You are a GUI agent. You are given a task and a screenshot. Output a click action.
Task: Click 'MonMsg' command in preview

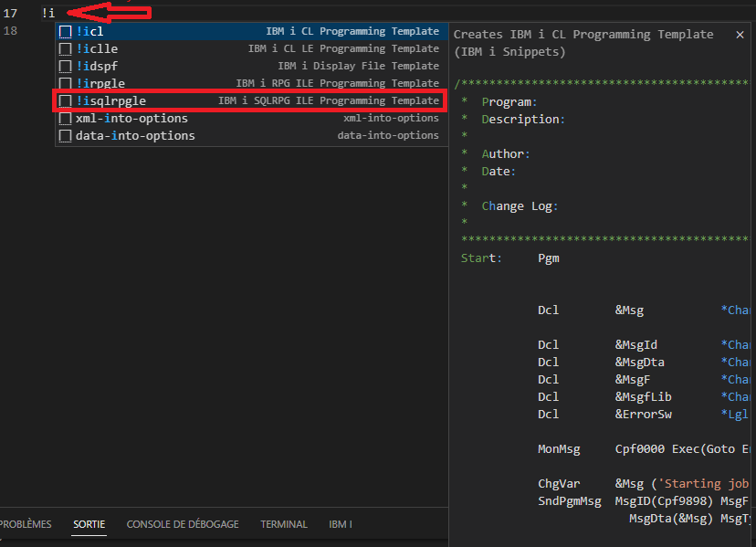pyautogui.click(x=559, y=450)
